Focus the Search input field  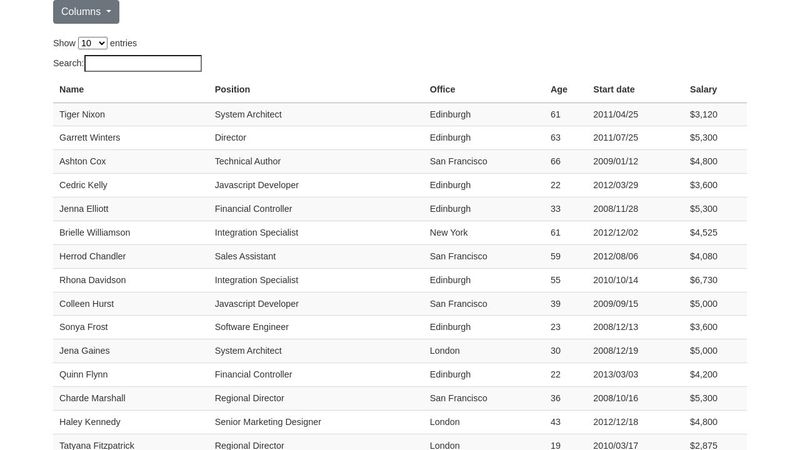tap(143, 63)
